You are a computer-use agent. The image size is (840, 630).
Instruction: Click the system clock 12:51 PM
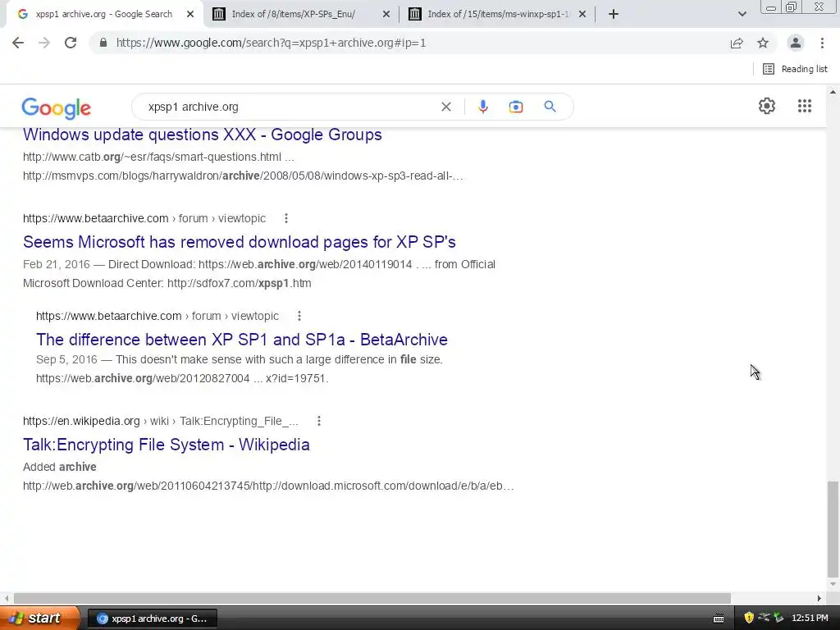tap(810, 619)
